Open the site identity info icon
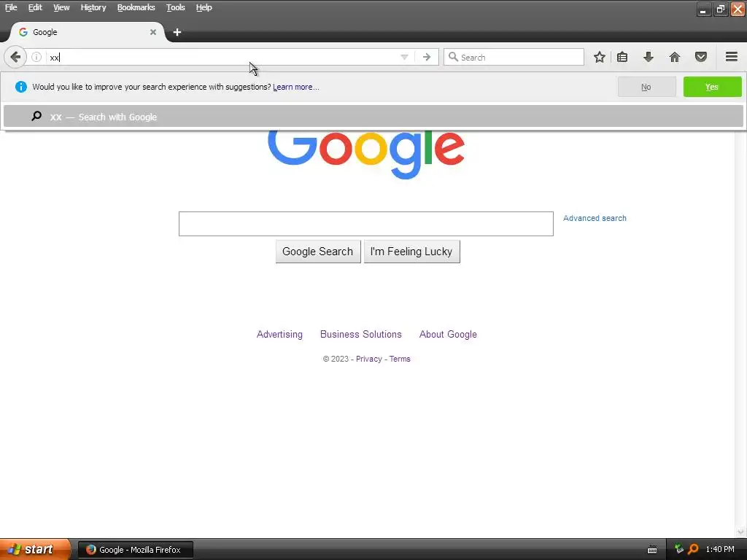The image size is (747, 560). click(36, 57)
